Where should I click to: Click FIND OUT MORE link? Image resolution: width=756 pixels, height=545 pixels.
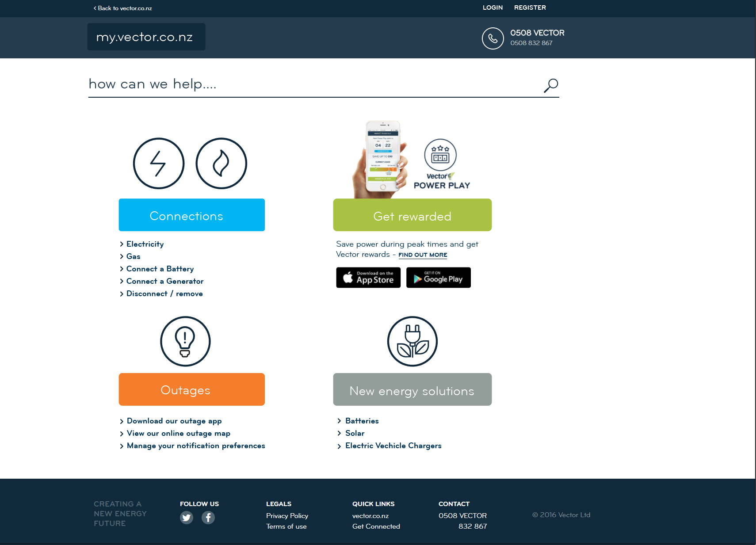click(x=423, y=255)
